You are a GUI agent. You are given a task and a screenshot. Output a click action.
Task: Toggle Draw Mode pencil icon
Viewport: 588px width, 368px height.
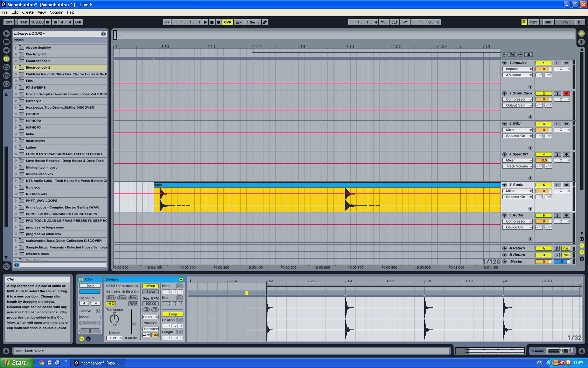click(x=265, y=22)
